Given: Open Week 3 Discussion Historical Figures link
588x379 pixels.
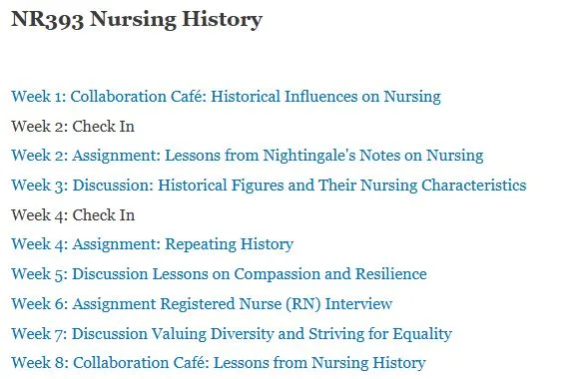Looking at the screenshot, I should click(x=269, y=186).
